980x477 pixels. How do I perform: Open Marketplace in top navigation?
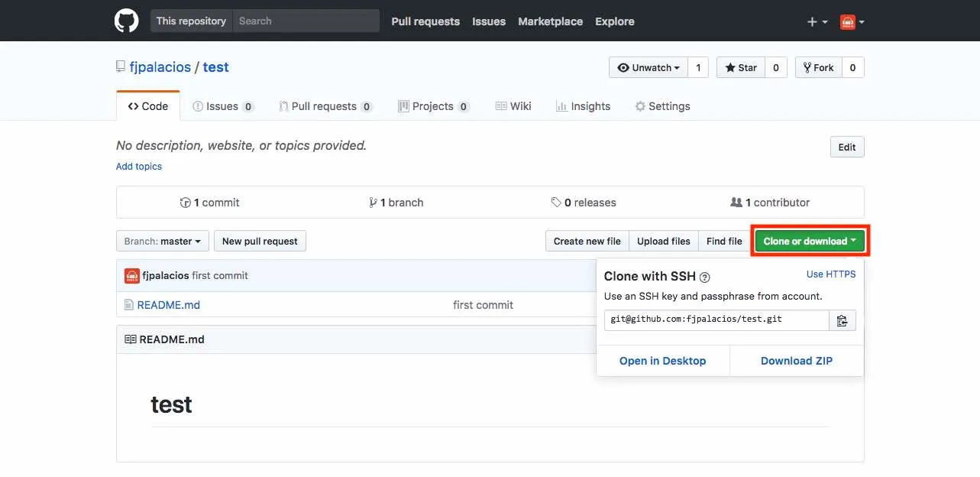550,21
